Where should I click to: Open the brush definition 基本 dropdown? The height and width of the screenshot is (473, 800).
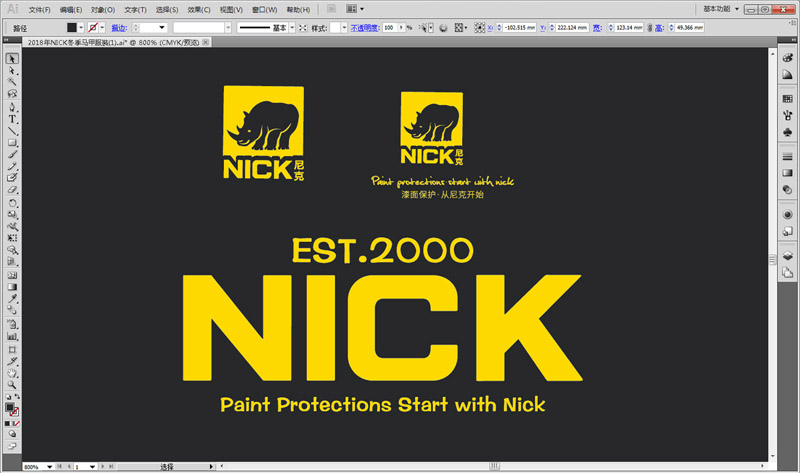pos(292,28)
